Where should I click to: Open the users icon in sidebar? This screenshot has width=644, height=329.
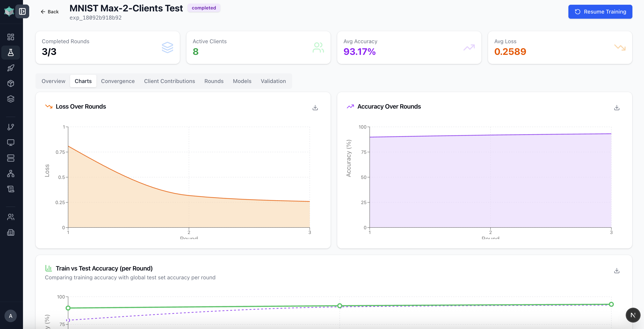click(x=11, y=217)
